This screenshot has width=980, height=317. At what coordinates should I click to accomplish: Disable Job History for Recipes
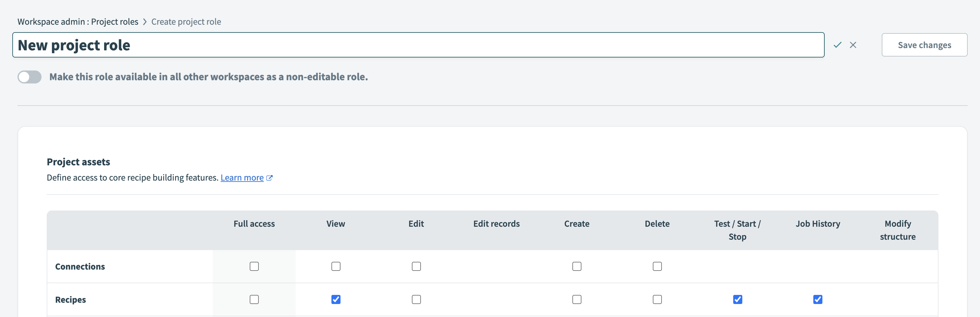point(818,299)
